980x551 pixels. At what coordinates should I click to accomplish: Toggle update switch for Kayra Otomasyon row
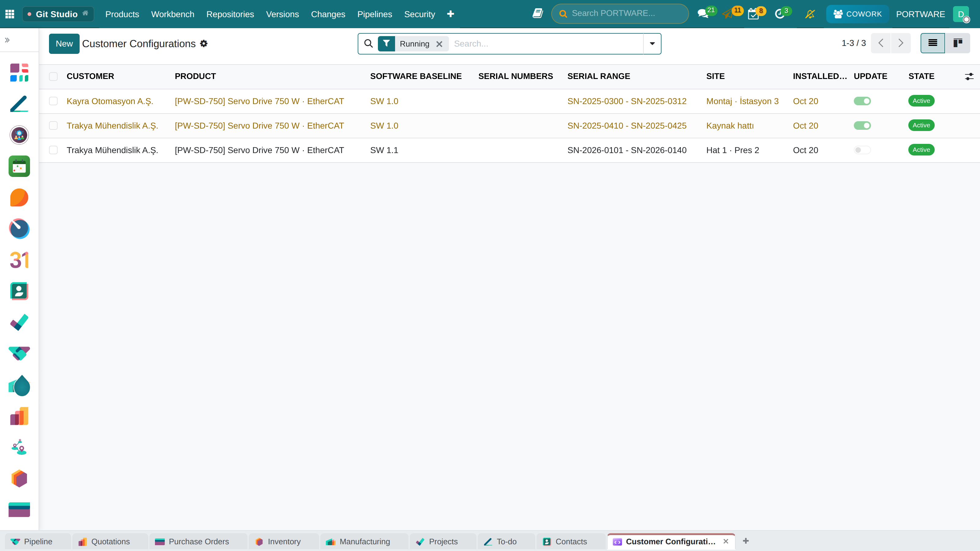(x=862, y=101)
